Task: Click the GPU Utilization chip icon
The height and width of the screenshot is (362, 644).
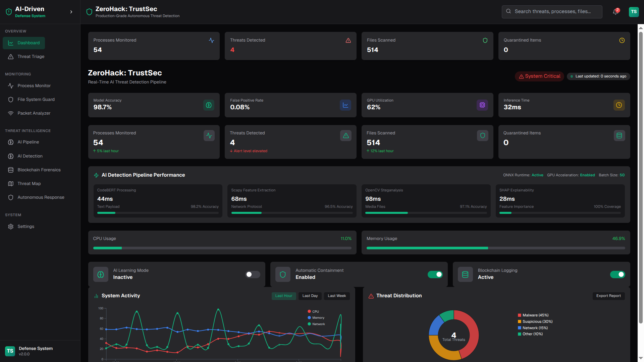Action: pyautogui.click(x=482, y=105)
